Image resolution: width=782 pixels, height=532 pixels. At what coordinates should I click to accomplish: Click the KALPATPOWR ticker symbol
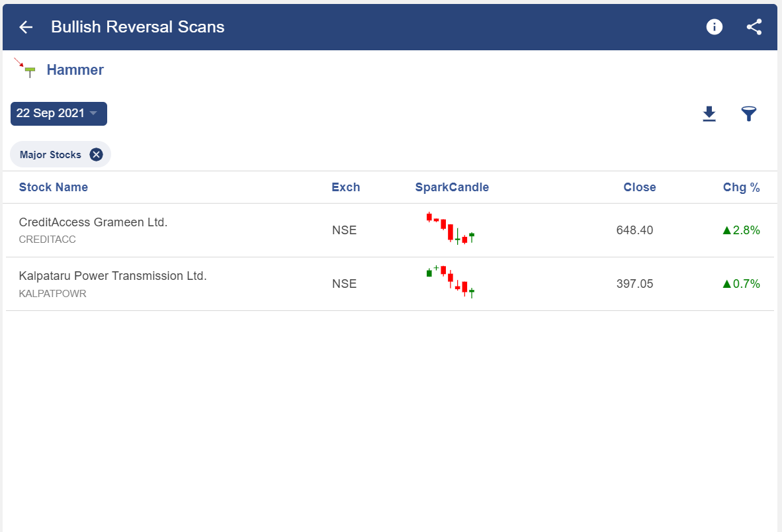click(x=52, y=294)
